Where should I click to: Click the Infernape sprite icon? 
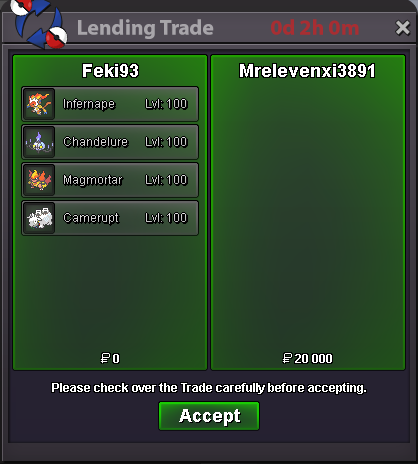tap(39, 104)
